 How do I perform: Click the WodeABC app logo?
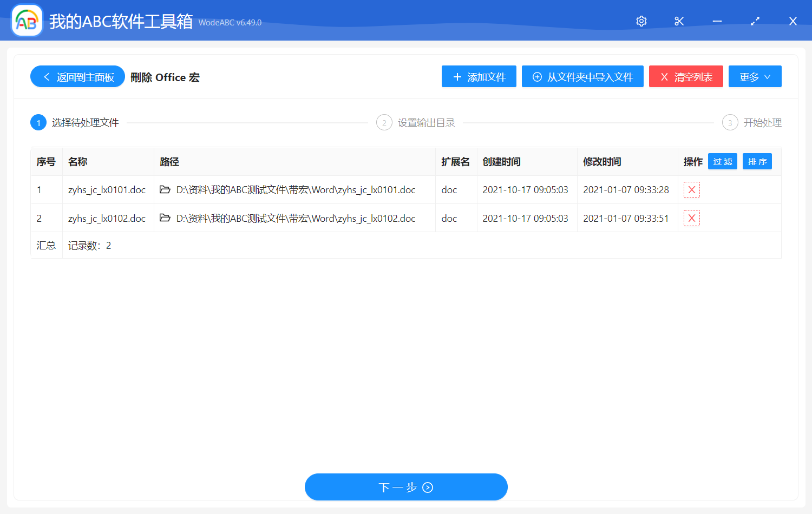pos(27,21)
